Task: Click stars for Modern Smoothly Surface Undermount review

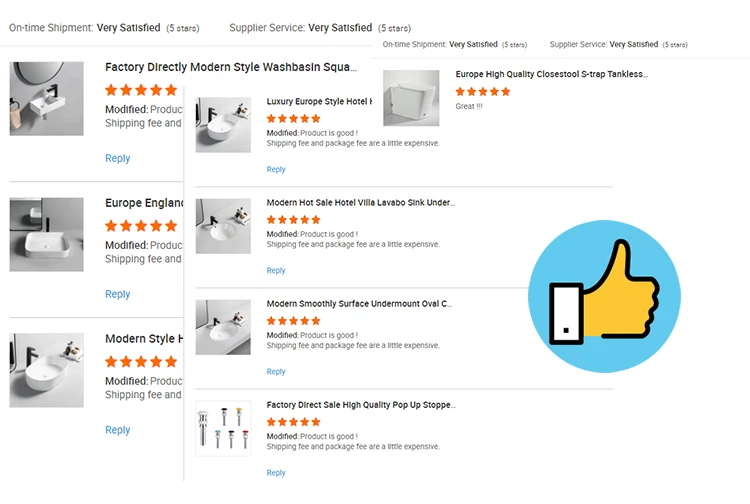Action: click(294, 321)
